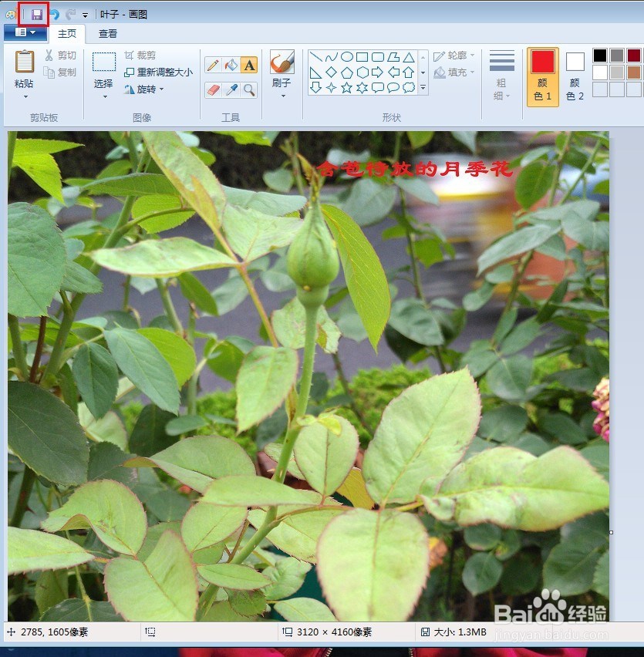Pick the brown color swatch
Viewport: 644px width, 657px height.
coord(634,72)
